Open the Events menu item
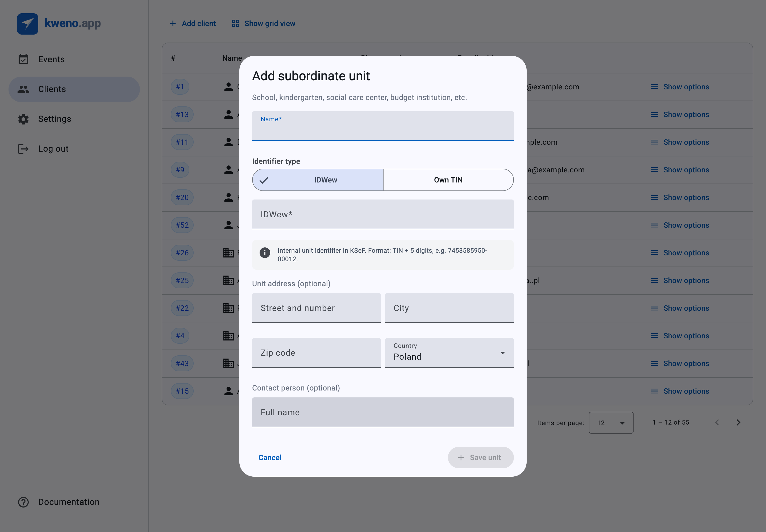 (x=74, y=59)
